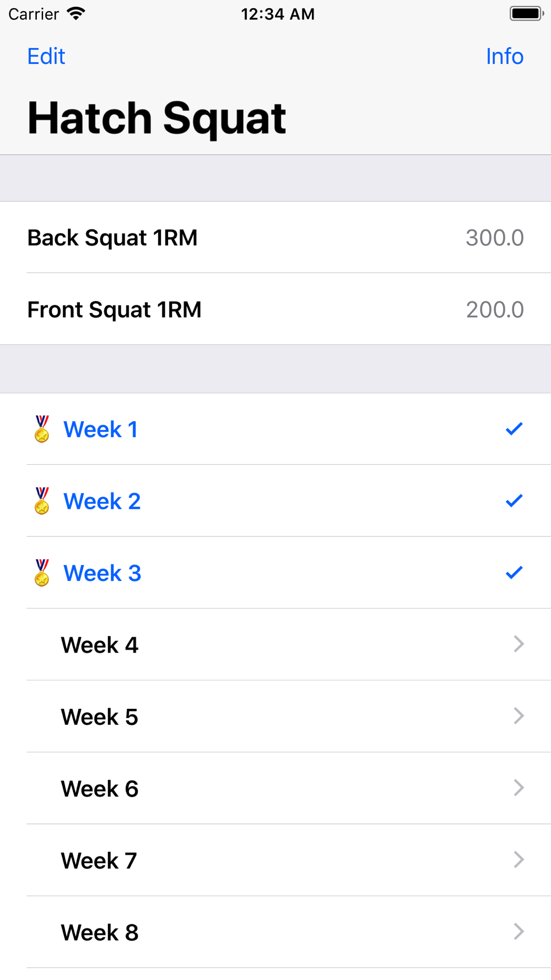Edit the Back Squat 1RM value 300.0
This screenshot has width=551, height=980.
pos(494,238)
